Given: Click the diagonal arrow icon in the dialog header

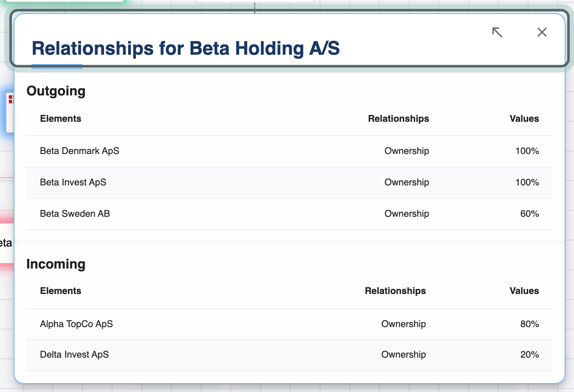Looking at the screenshot, I should click(497, 32).
